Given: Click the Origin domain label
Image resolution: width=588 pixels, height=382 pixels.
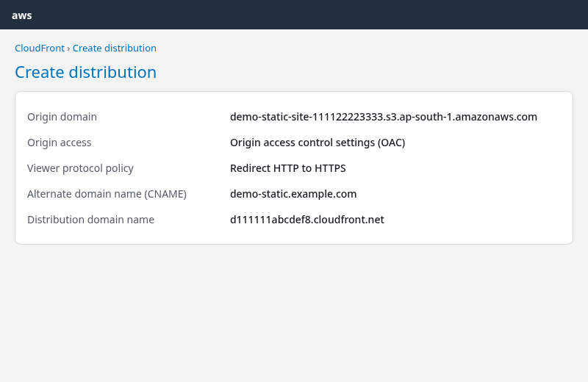Looking at the screenshot, I should click(x=62, y=117).
